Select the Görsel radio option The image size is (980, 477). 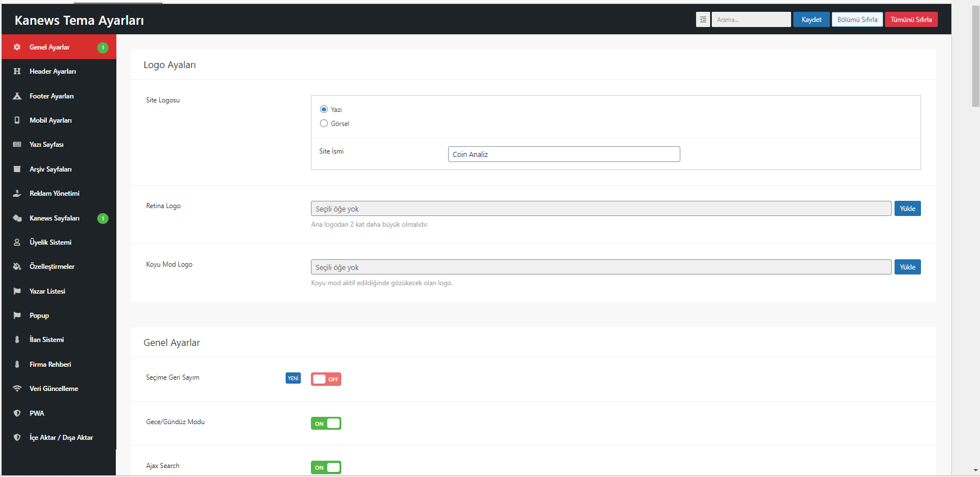[324, 123]
